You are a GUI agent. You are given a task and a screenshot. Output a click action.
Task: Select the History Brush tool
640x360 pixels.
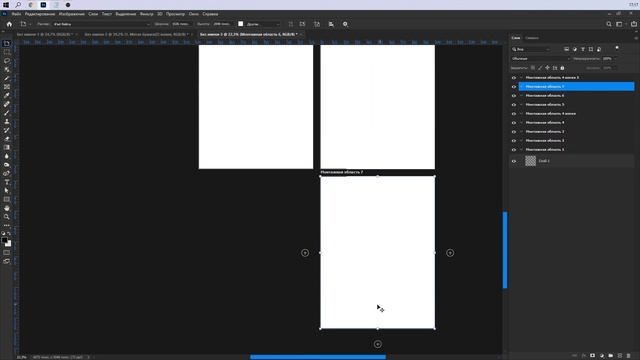pyautogui.click(x=7, y=130)
